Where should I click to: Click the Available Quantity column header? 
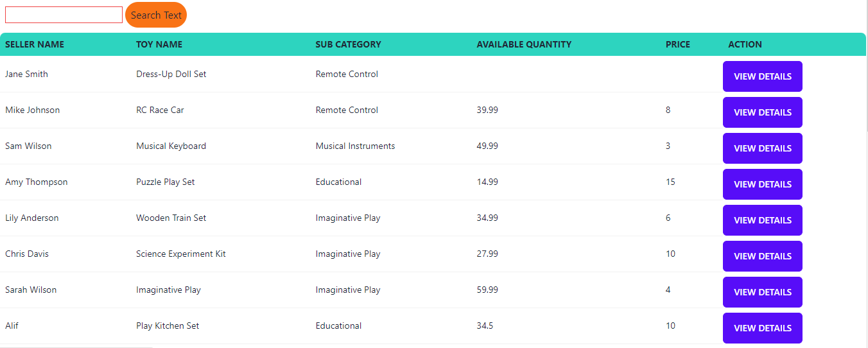(x=524, y=44)
